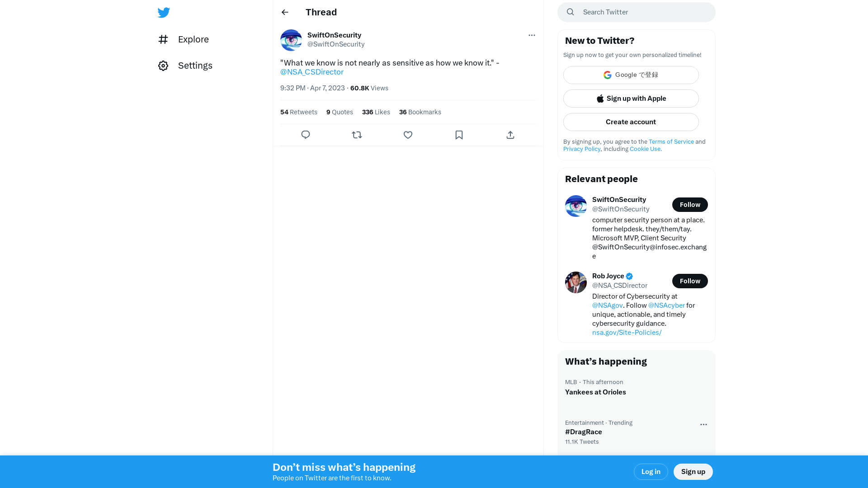The height and width of the screenshot is (488, 868).
Task: Click the Explore hashtag icon
Action: [164, 39]
